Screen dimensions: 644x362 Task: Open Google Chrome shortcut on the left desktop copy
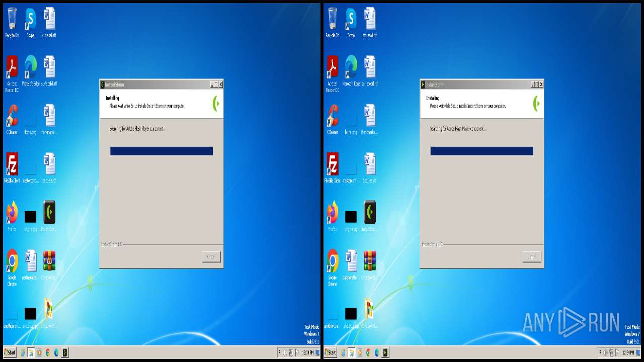tap(12, 267)
